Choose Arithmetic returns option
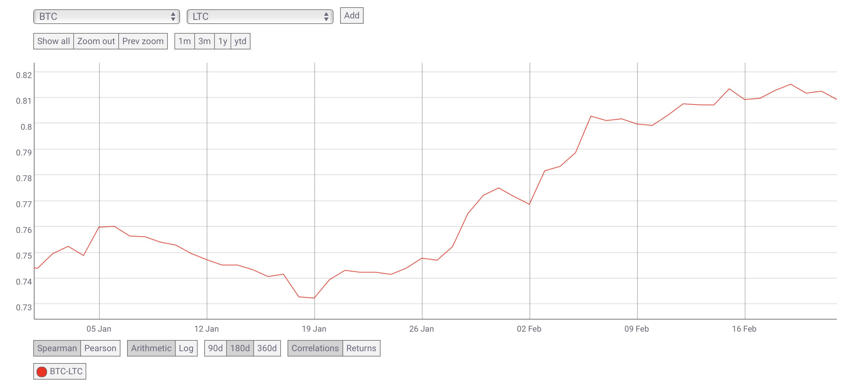This screenshot has height=388, width=868. tap(151, 348)
